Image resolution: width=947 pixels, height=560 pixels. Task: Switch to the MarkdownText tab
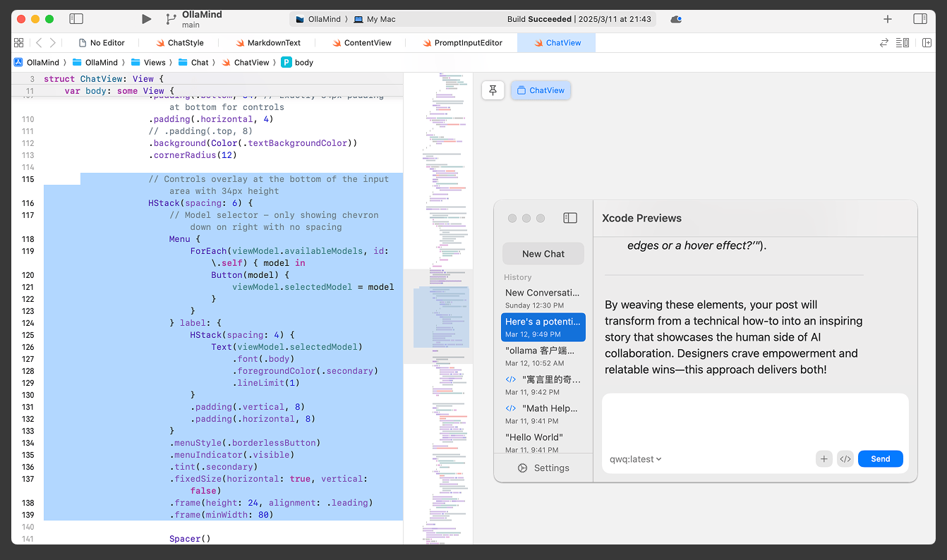(x=267, y=42)
